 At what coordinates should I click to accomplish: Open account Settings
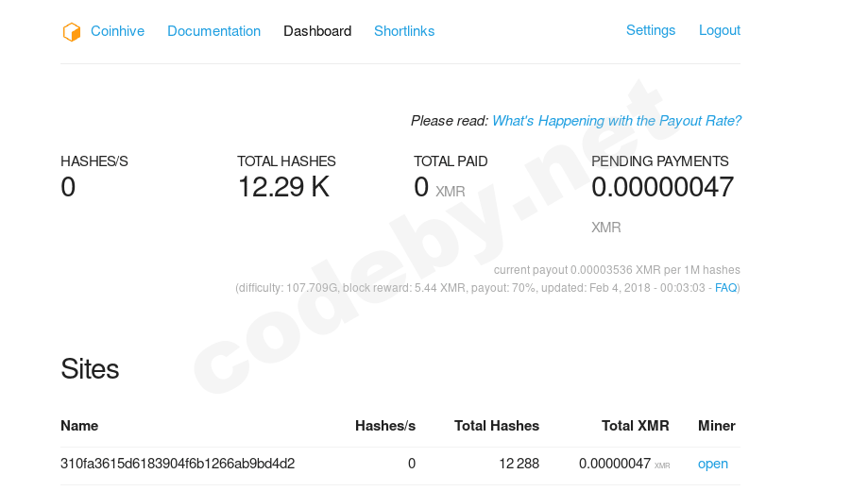pos(651,30)
